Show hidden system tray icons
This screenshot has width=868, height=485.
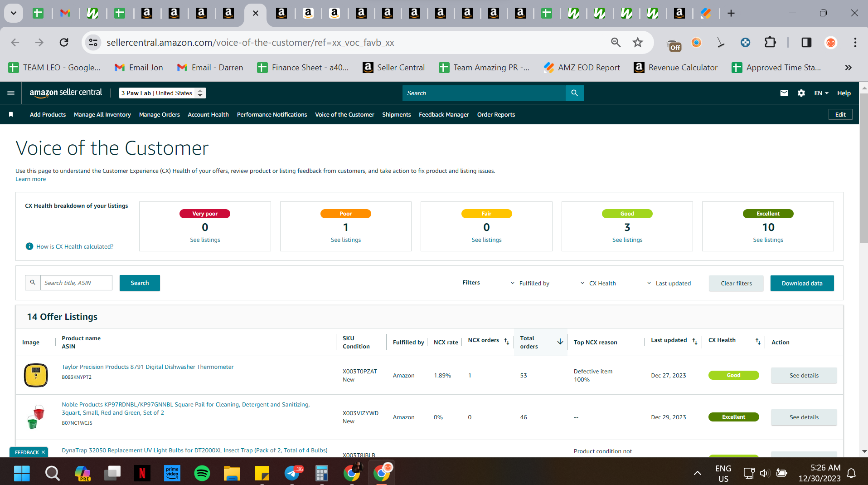698,473
